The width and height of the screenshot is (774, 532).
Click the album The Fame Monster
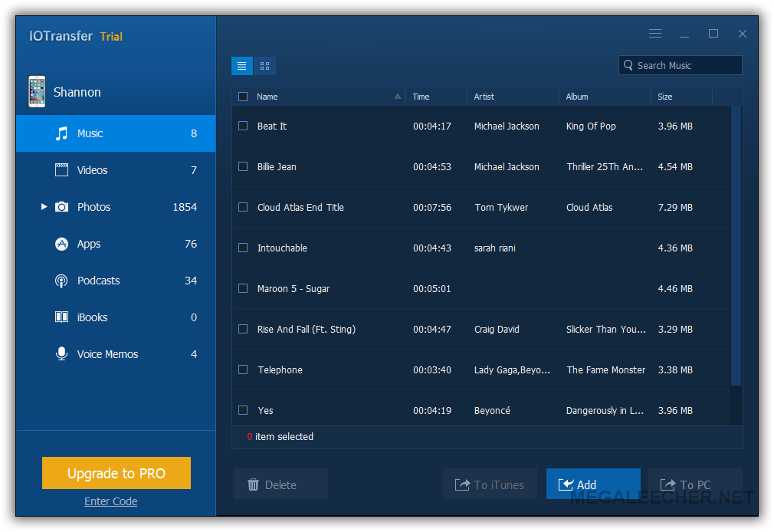point(605,369)
